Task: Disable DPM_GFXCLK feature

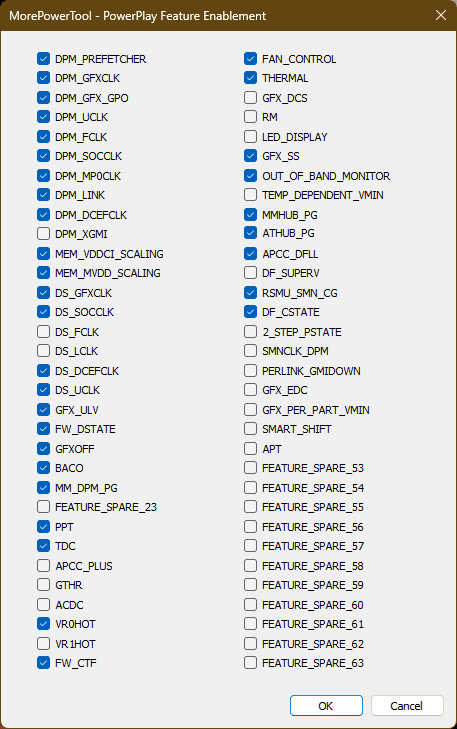Action: [43, 78]
